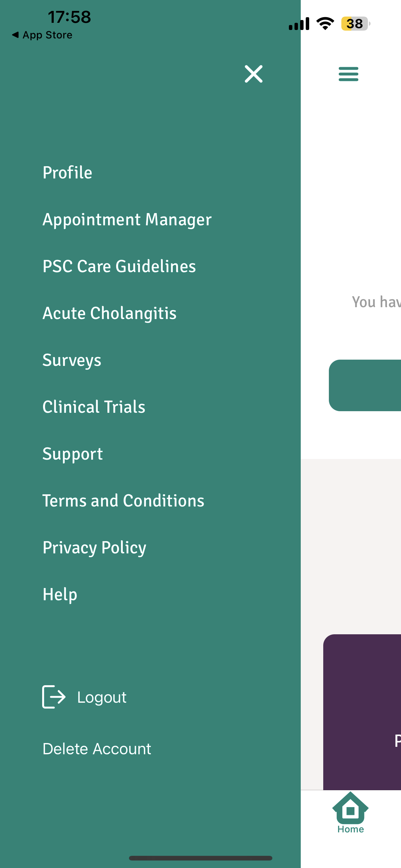This screenshot has height=868, width=401.
Task: Open the Surveys section
Action: click(72, 360)
